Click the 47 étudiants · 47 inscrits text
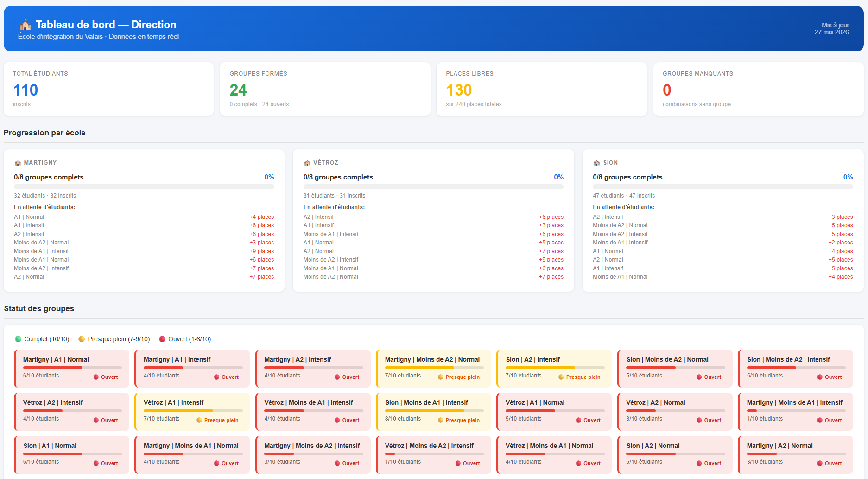Image resolution: width=868 pixels, height=479 pixels. tap(624, 196)
